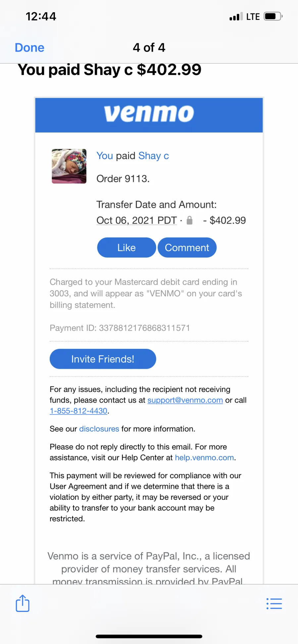
Task: Tap the Oct 06, 2021 PDT date
Action: (137, 220)
